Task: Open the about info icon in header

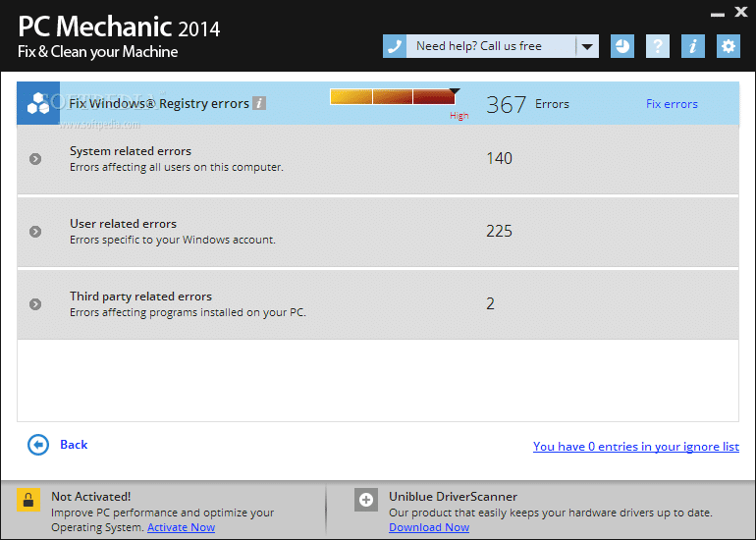Action: tap(693, 46)
